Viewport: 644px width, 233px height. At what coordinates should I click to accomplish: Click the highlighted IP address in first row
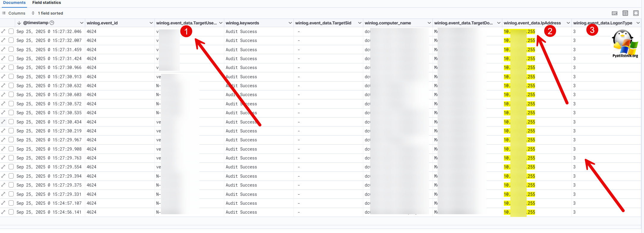pos(519,32)
